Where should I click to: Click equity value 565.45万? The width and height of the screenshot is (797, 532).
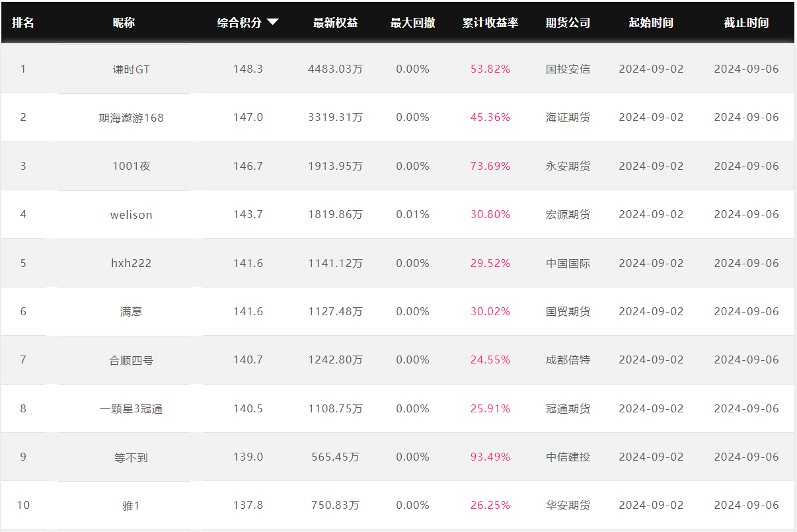coord(336,457)
